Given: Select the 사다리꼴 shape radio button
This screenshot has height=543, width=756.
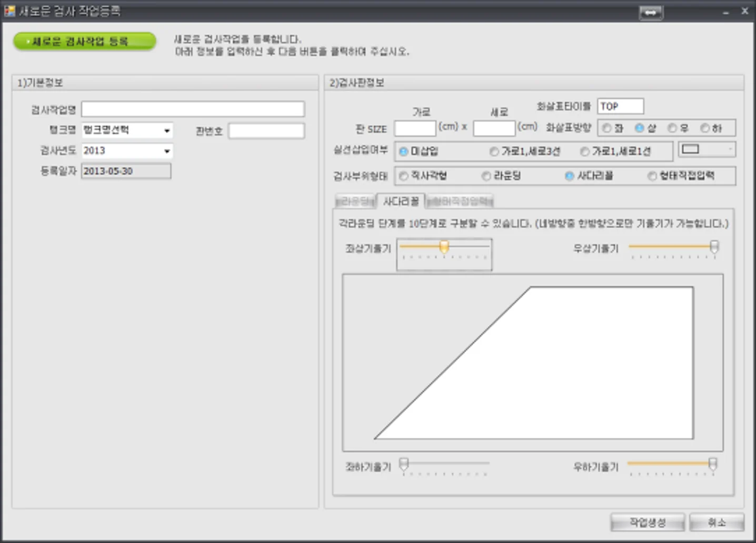Looking at the screenshot, I should point(569,176).
